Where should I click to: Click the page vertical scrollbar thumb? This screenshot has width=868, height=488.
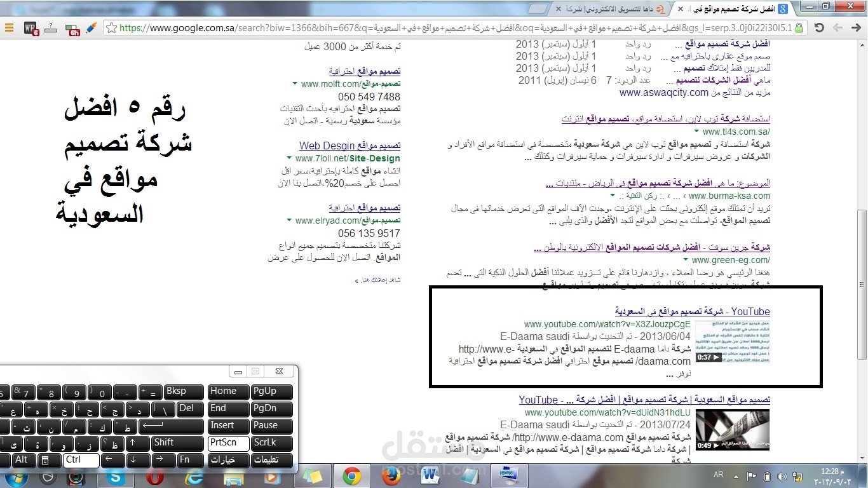[x=862, y=284]
